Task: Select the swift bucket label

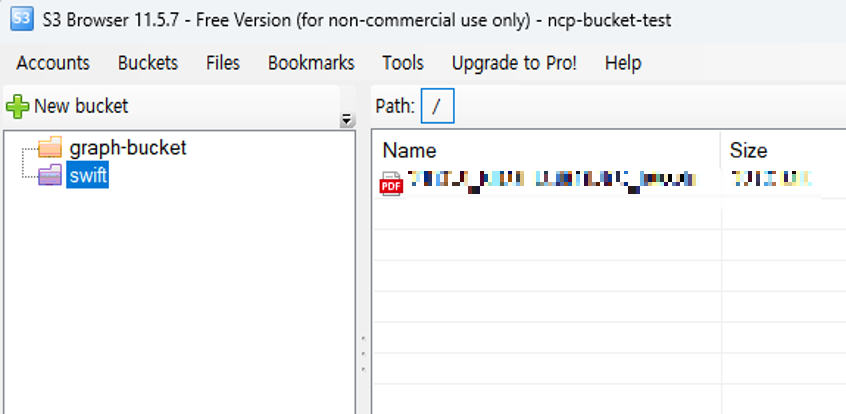Action: point(87,175)
